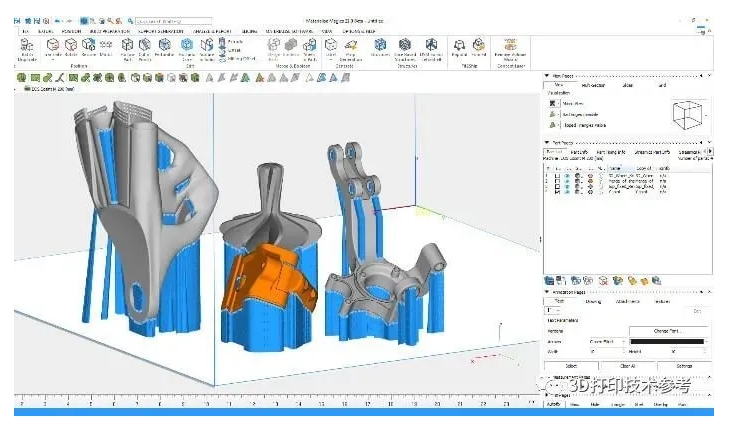729x423 pixels.
Task: Open the View menu tab in ribbon
Action: tap(327, 31)
